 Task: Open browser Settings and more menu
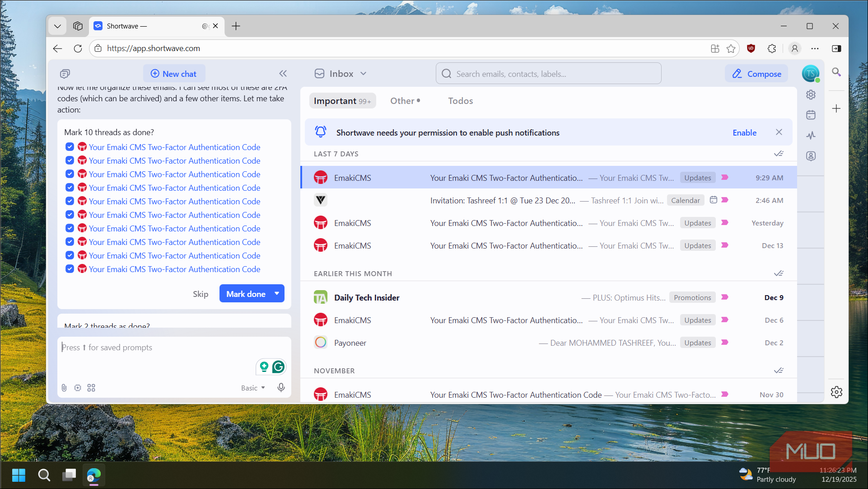coord(815,48)
